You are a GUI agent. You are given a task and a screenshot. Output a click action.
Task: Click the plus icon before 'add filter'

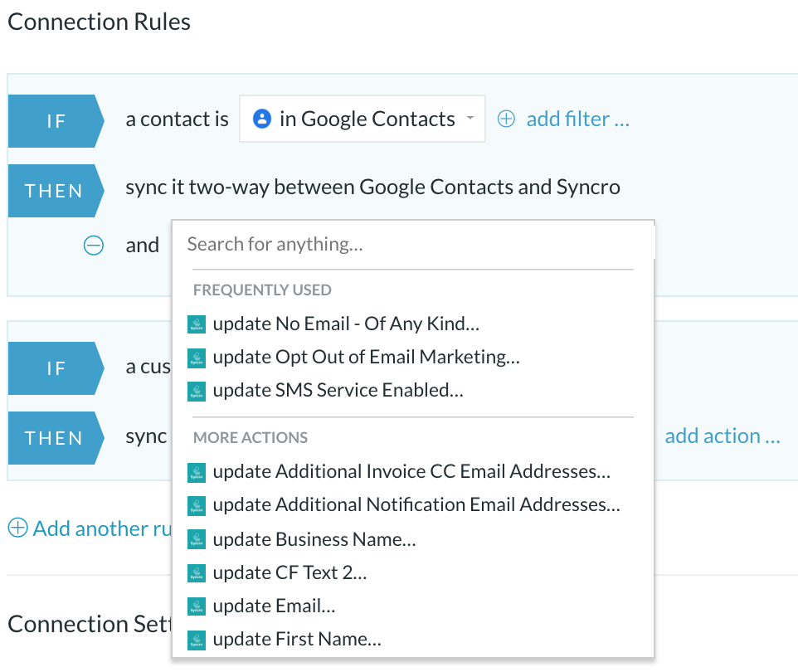[x=506, y=119]
